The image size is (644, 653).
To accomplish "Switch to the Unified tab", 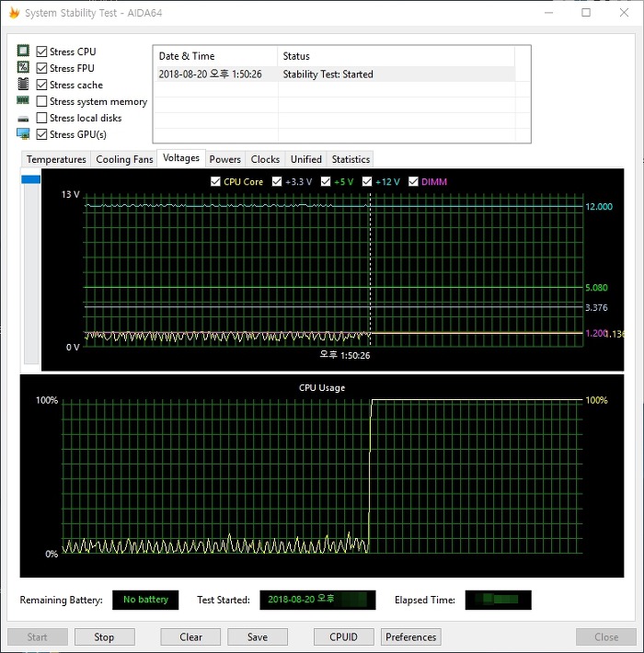I will click(x=306, y=159).
